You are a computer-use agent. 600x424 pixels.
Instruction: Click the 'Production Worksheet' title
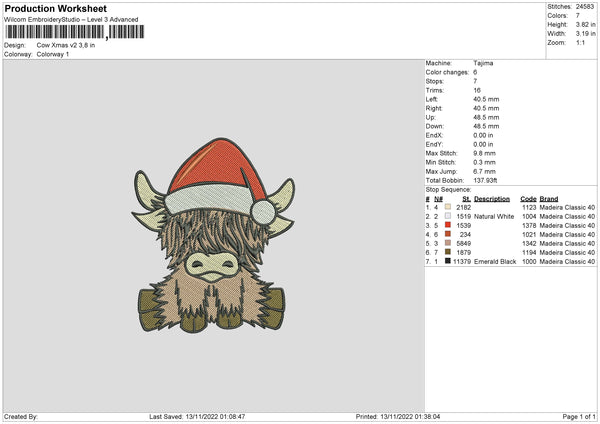[x=55, y=8]
